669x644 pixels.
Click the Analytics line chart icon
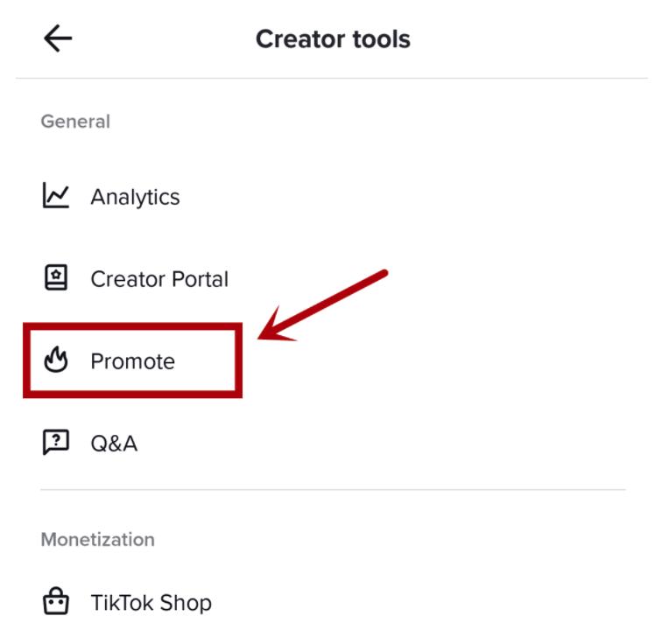55,196
